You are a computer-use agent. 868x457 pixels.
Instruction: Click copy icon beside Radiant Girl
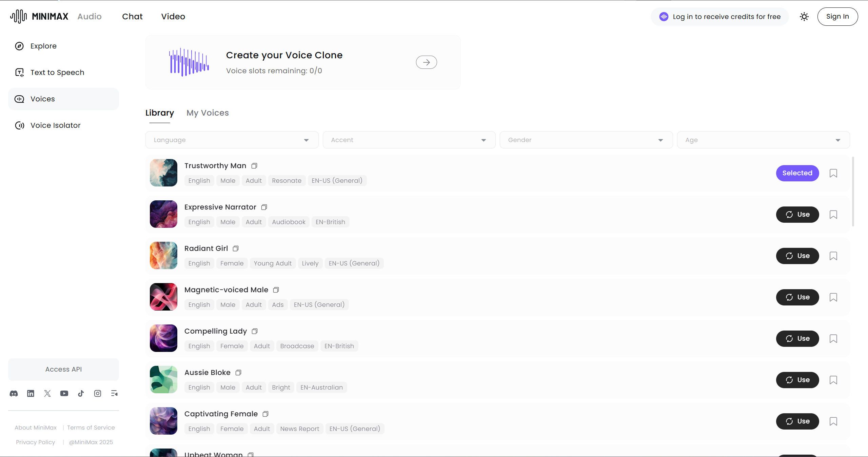236,249
